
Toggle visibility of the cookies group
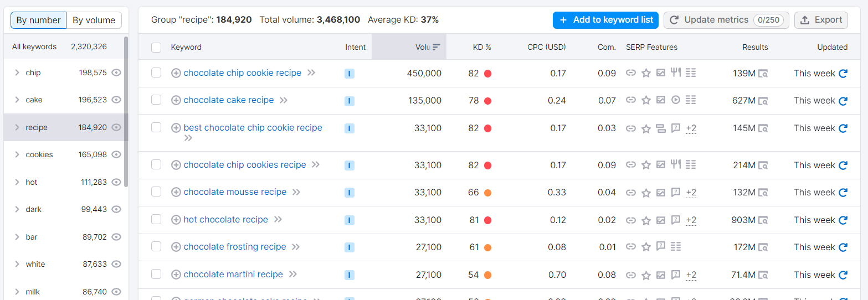[116, 154]
